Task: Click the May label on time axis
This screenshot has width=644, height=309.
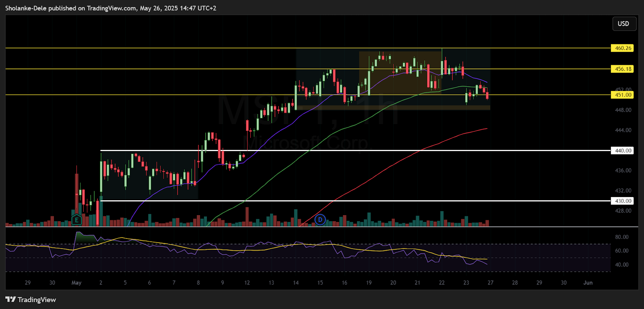Action: pyautogui.click(x=76, y=283)
